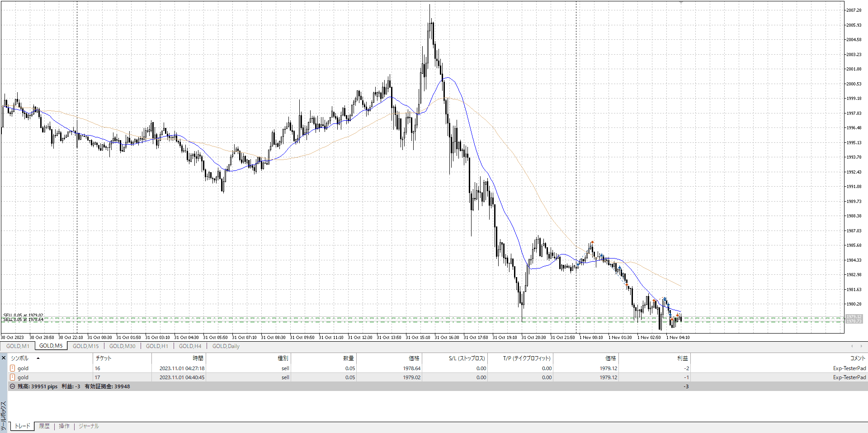This screenshot has height=433, width=868.
Task: Click the 1979.12 price label on axis
Action: 854,317
